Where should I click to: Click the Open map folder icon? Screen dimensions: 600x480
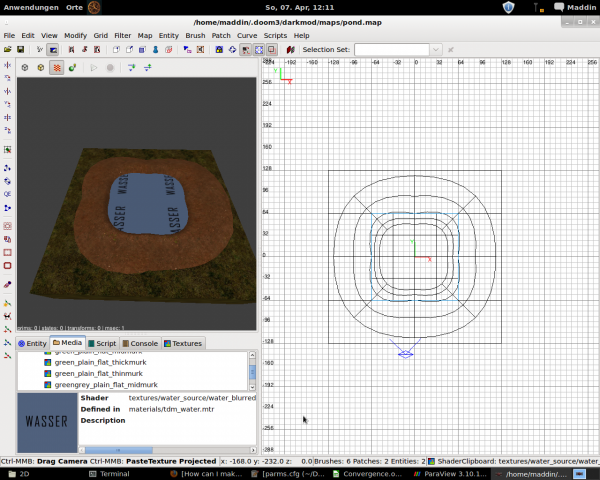point(8,50)
